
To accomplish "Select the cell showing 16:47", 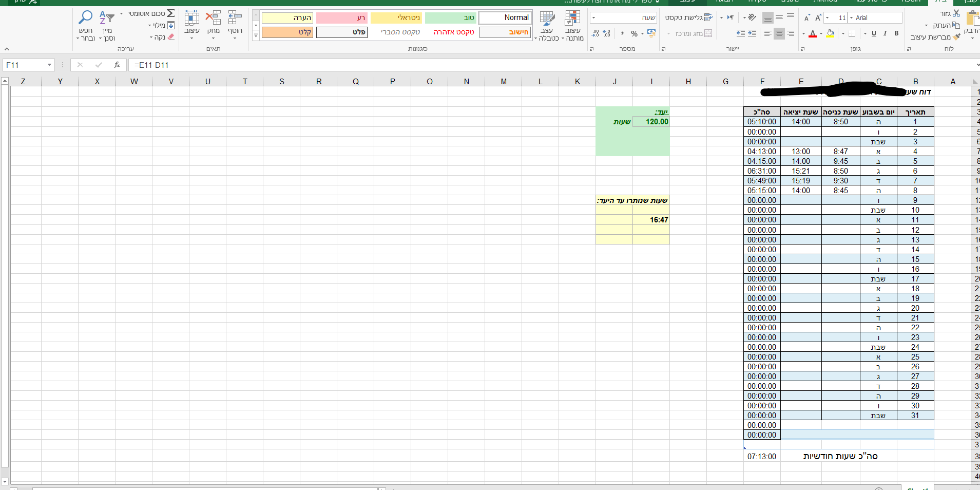I will click(651, 220).
